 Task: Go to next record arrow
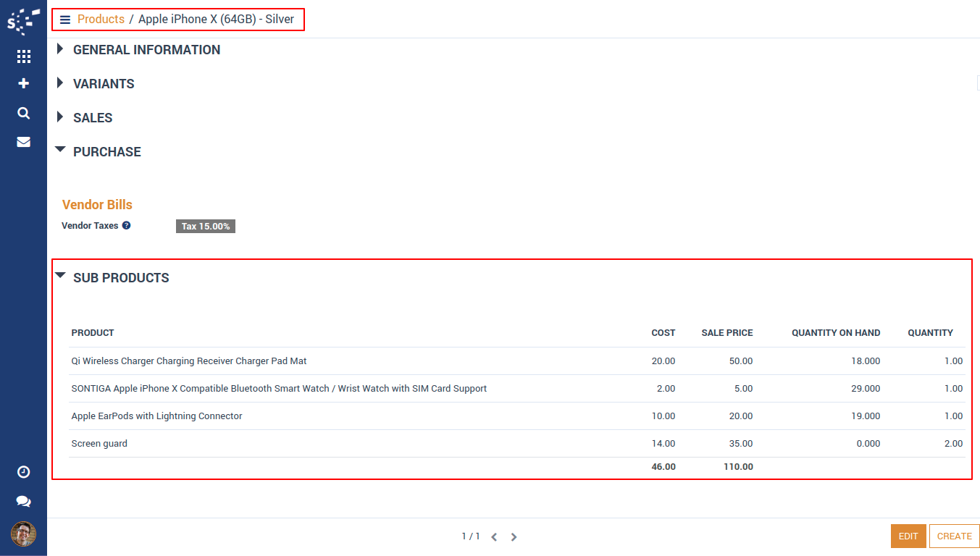[514, 537]
